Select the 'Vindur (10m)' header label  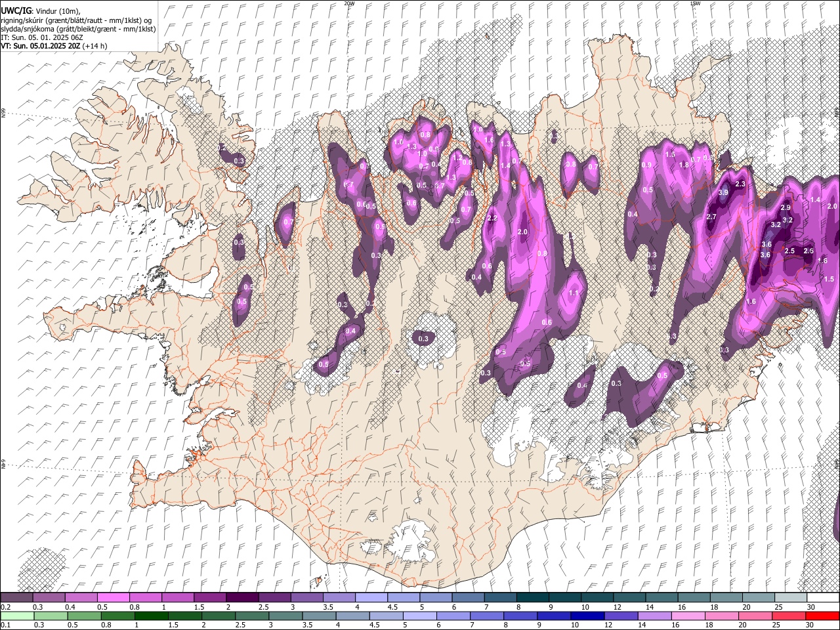[x=56, y=11]
